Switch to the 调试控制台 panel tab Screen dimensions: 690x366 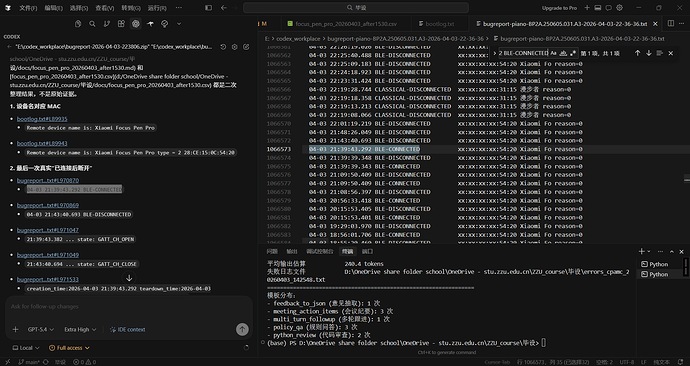point(320,252)
